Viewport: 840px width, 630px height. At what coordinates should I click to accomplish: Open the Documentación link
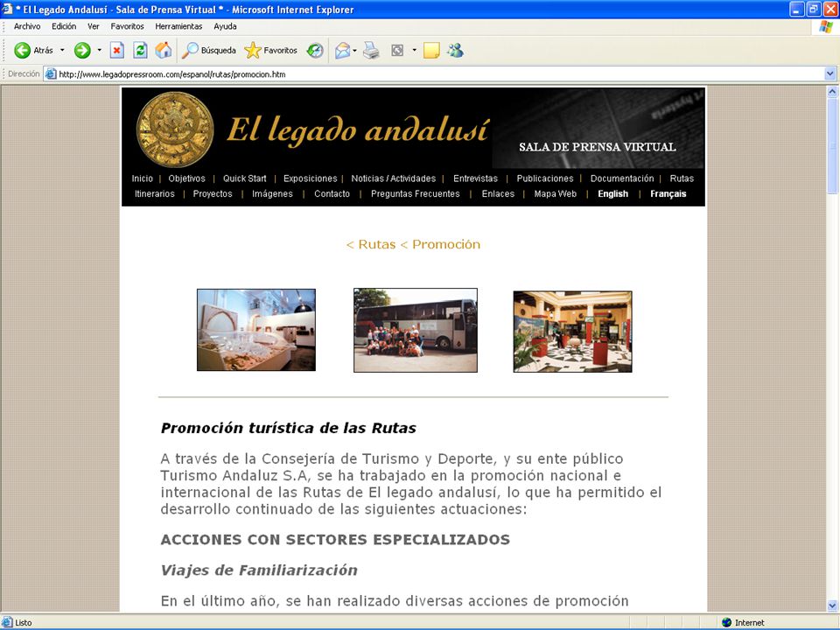(x=622, y=178)
